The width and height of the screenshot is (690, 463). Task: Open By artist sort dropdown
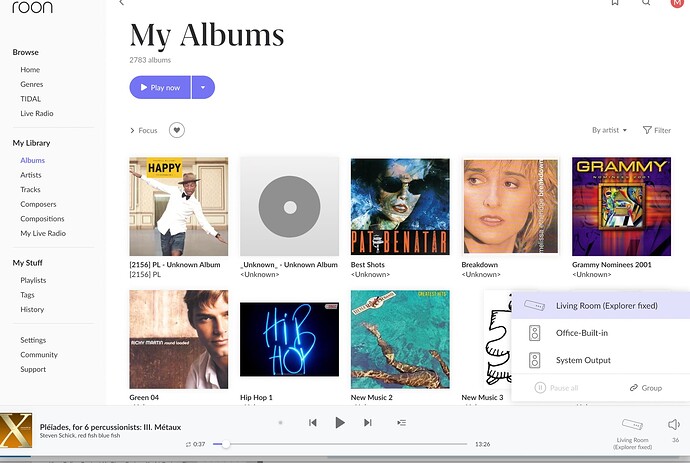(x=609, y=130)
